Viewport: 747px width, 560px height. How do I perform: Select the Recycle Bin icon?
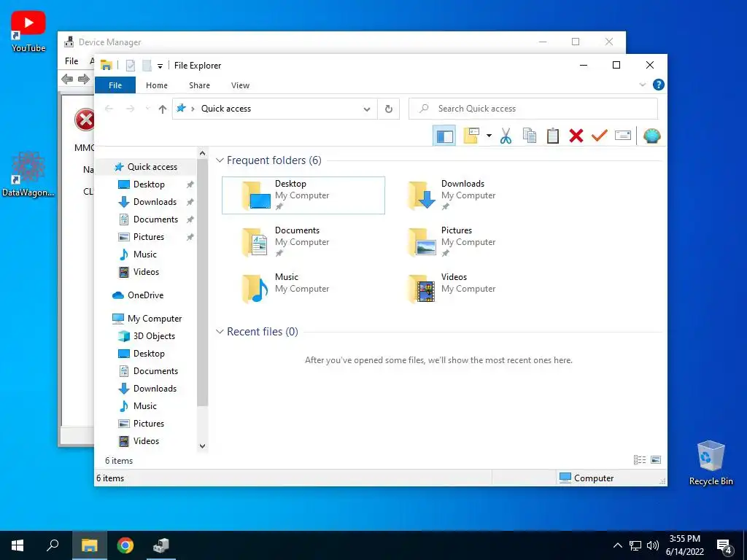click(x=711, y=463)
